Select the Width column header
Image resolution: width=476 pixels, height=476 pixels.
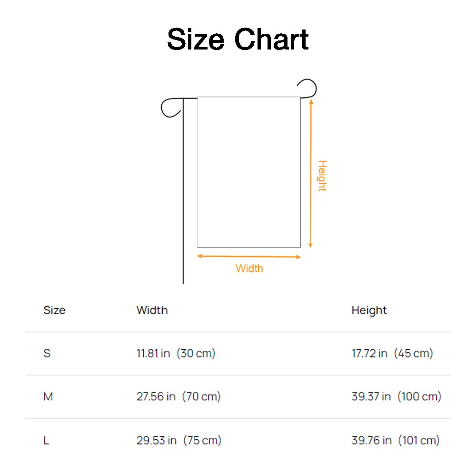point(152,310)
